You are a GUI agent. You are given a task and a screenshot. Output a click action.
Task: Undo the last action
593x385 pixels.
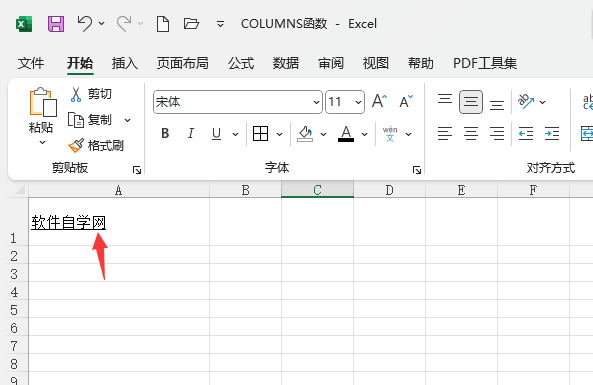coord(84,24)
